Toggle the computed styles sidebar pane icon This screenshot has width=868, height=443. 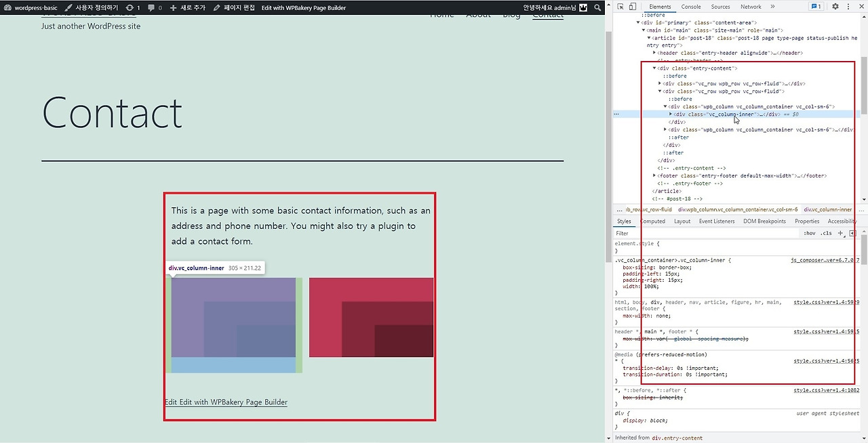point(852,233)
